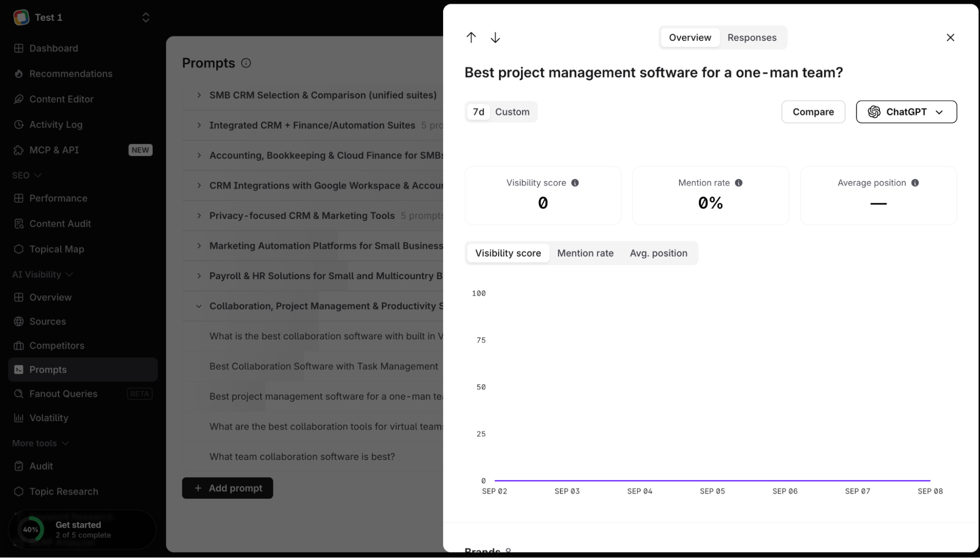Click the Average position info icon
This screenshot has width=980, height=558.
[915, 183]
